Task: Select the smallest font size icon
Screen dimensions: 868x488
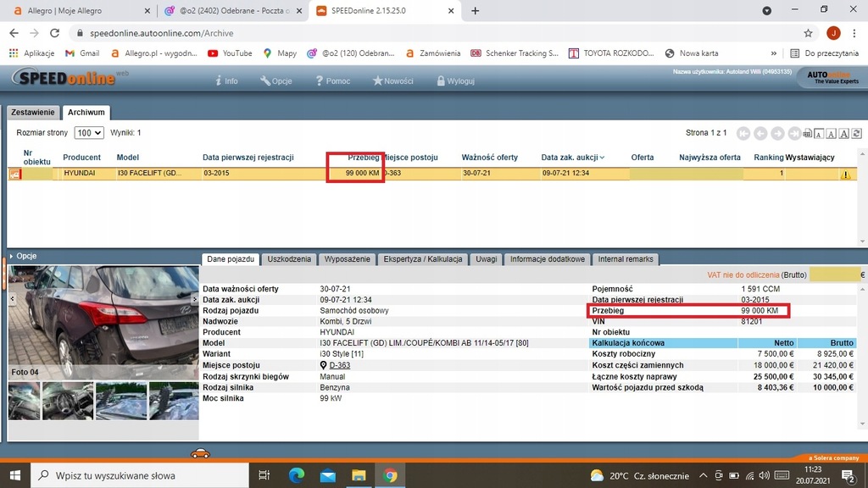Action: click(x=820, y=133)
